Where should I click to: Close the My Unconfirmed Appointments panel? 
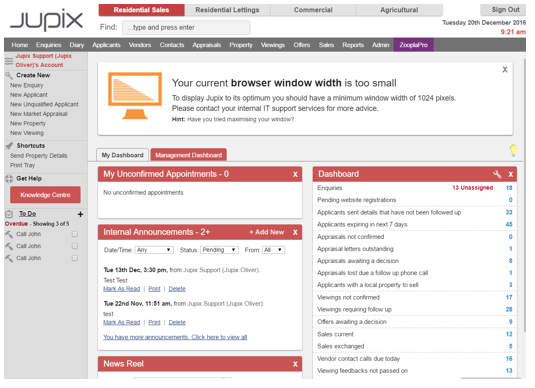pyautogui.click(x=295, y=174)
